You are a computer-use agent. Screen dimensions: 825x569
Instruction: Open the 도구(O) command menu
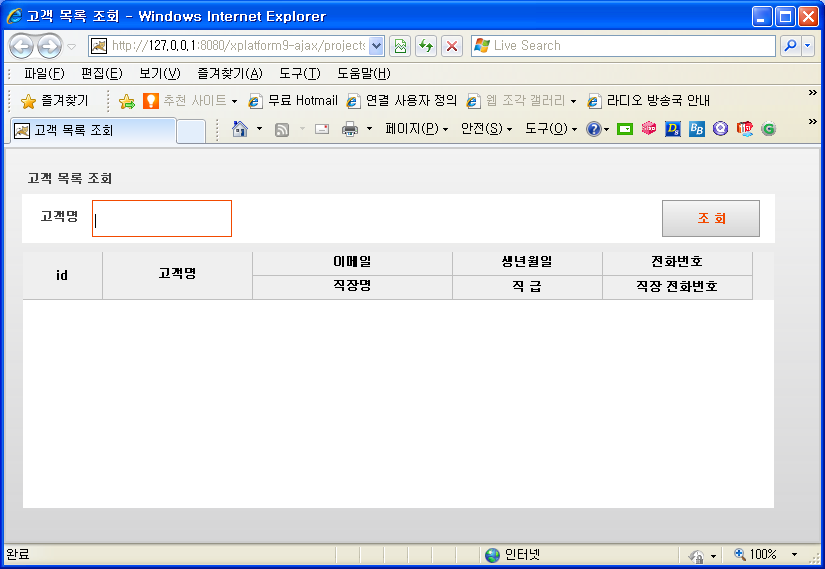tap(551, 129)
